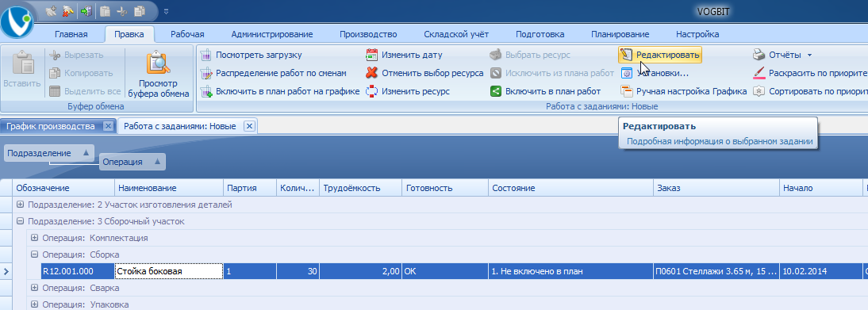Click the highlighted Редактировать button
This screenshot has width=868, height=310.
tap(660, 55)
